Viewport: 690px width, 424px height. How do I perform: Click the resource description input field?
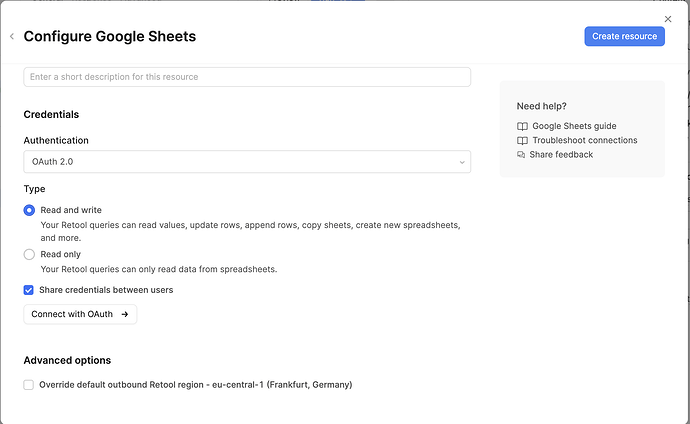tap(247, 77)
